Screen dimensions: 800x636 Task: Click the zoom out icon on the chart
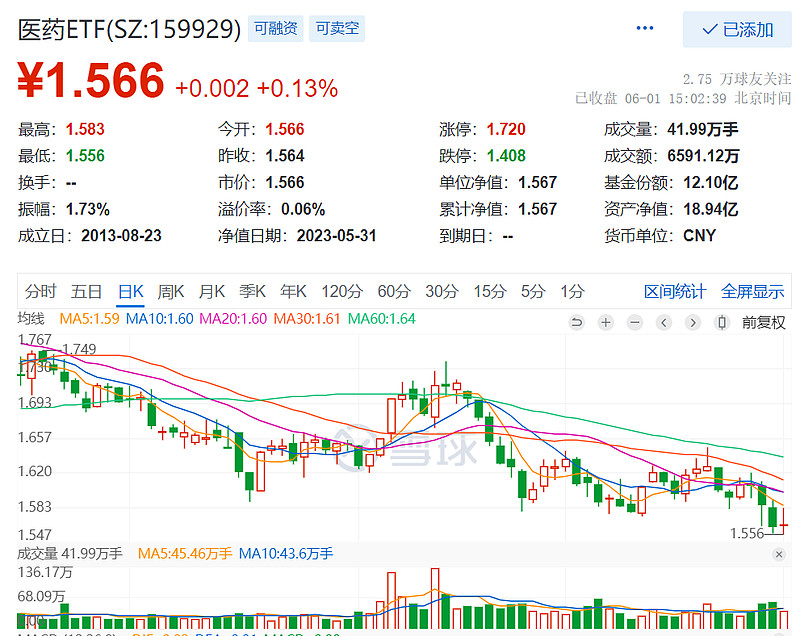[x=634, y=323]
